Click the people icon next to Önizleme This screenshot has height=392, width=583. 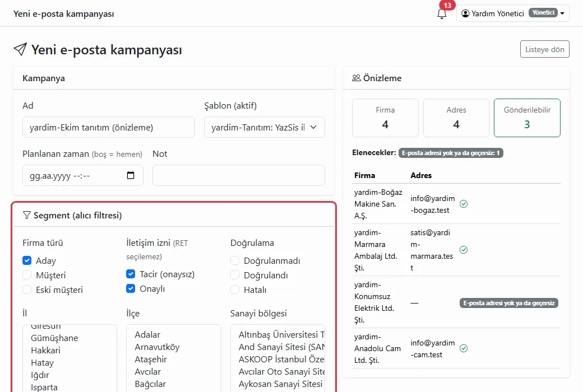(x=356, y=78)
